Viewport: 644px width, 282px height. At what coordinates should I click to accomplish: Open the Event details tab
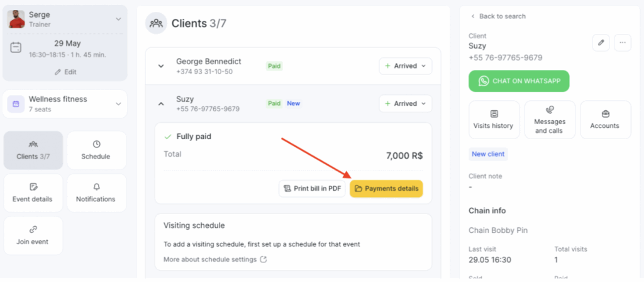(x=33, y=193)
